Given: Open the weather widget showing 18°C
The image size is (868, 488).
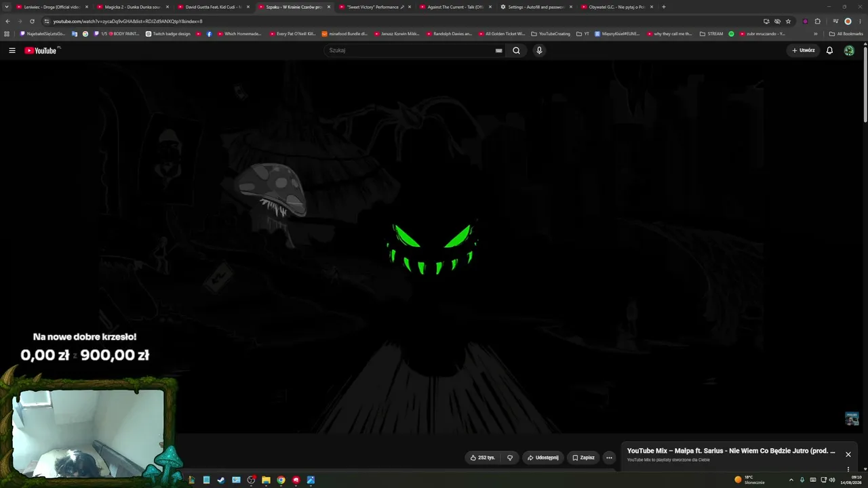Looking at the screenshot, I should pyautogui.click(x=750, y=480).
